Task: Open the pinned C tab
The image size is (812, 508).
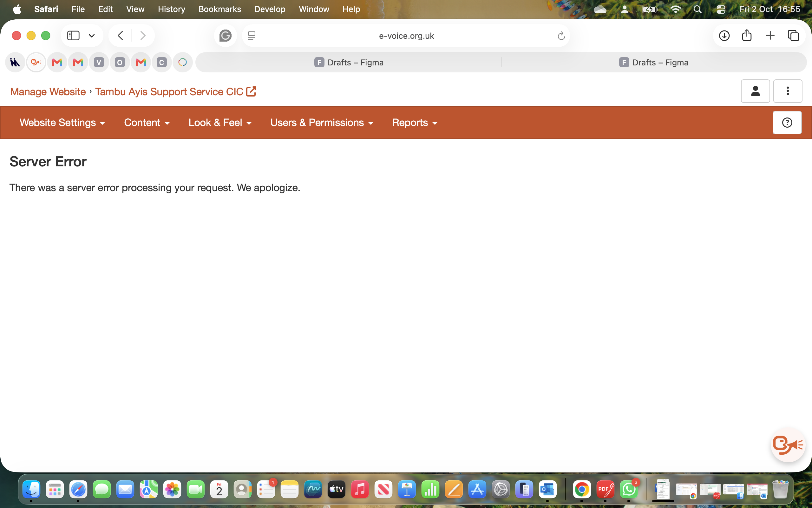Action: point(162,63)
